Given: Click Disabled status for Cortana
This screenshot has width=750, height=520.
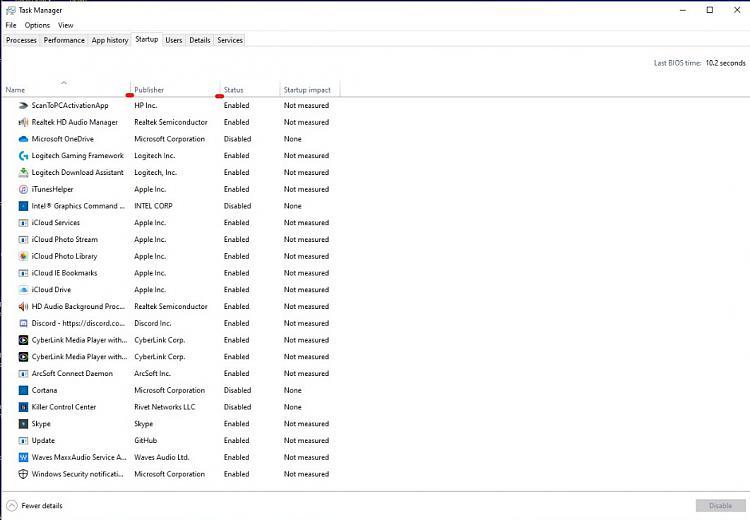Looking at the screenshot, I should point(237,390).
